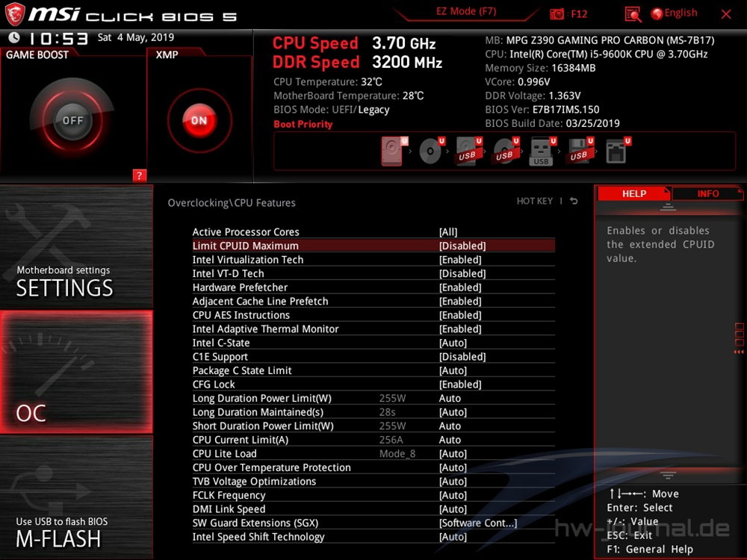Open Package C State Limit [Auto] options
Screen dimensions: 747x560
pos(453,370)
